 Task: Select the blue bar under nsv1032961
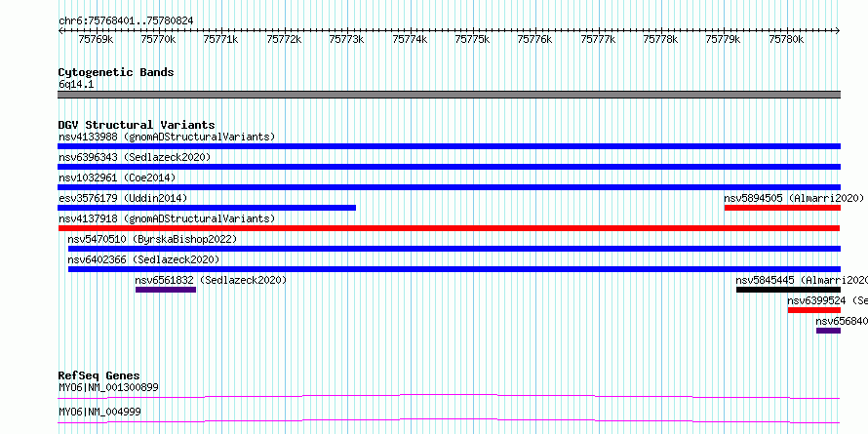[x=449, y=187]
